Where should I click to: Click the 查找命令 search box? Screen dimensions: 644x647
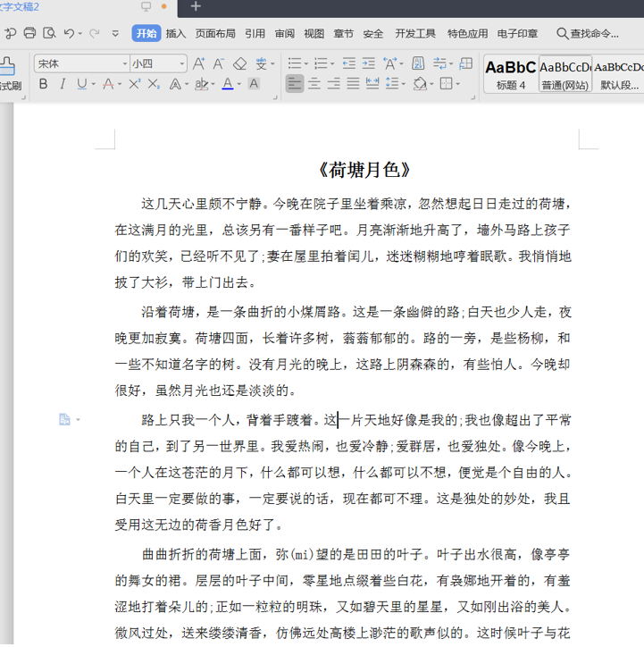click(588, 33)
